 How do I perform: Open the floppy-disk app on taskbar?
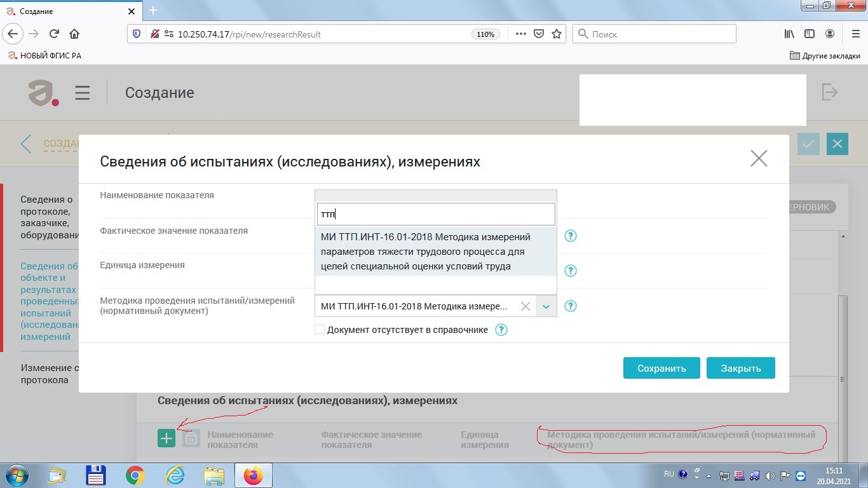pos(95,475)
